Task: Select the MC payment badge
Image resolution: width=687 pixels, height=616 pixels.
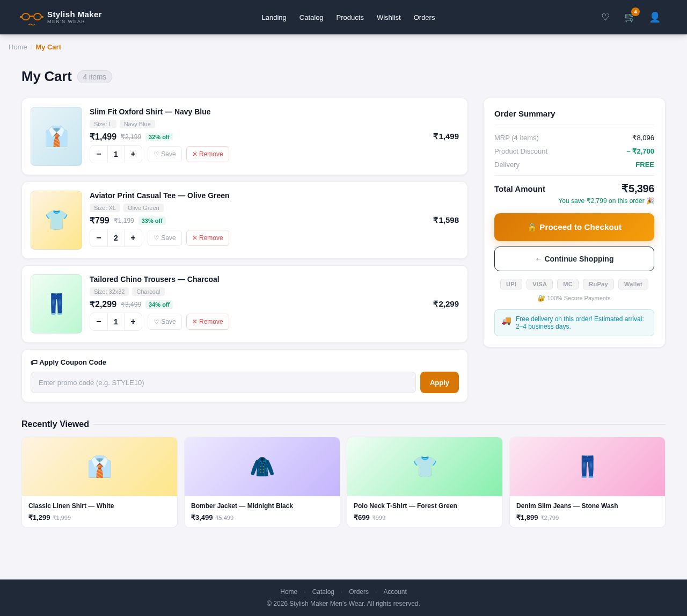Action: [x=568, y=284]
